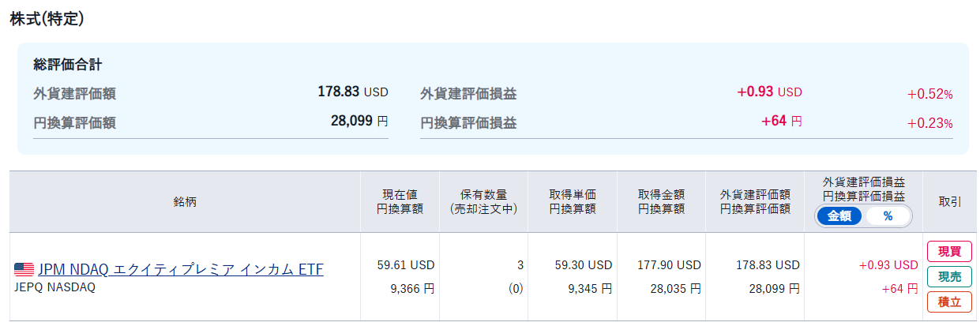The height and width of the screenshot is (326, 980).
Task: Switch profit/loss display to %
Action: pos(888,216)
